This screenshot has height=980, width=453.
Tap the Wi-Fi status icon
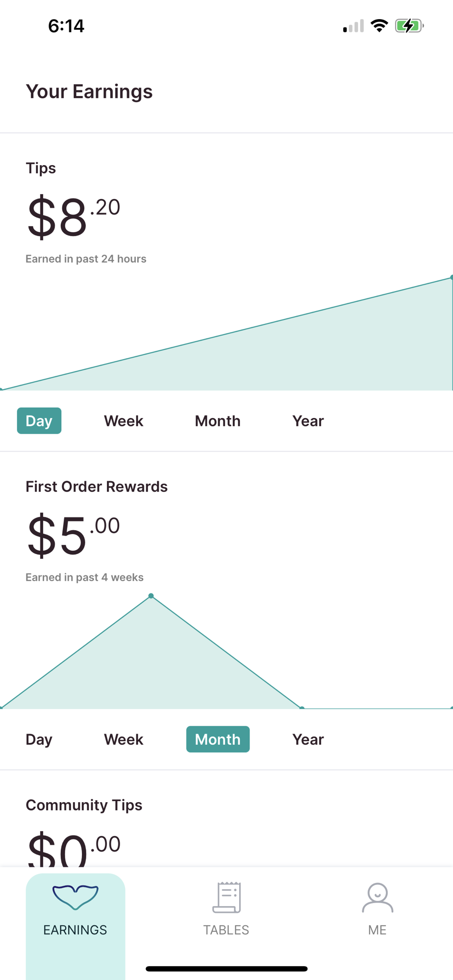pos(379,25)
